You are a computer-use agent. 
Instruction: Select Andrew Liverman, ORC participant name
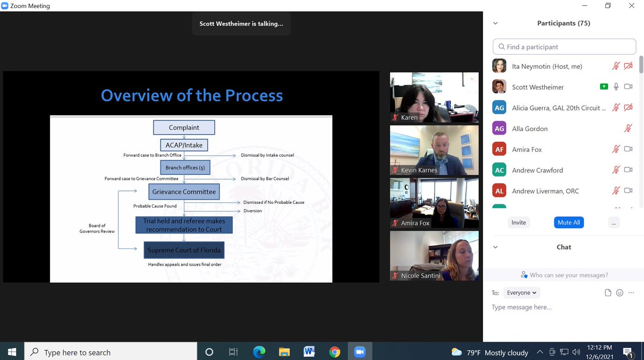tap(545, 191)
